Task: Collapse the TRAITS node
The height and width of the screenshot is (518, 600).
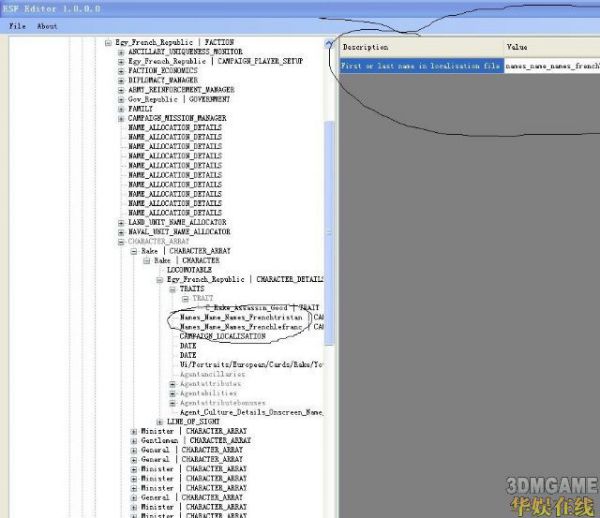Action: point(172,288)
